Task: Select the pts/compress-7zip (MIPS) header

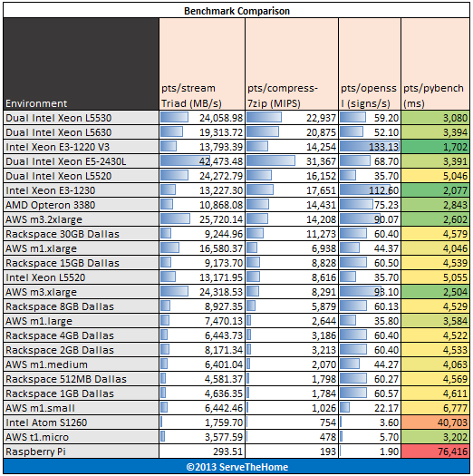Action: (292, 64)
